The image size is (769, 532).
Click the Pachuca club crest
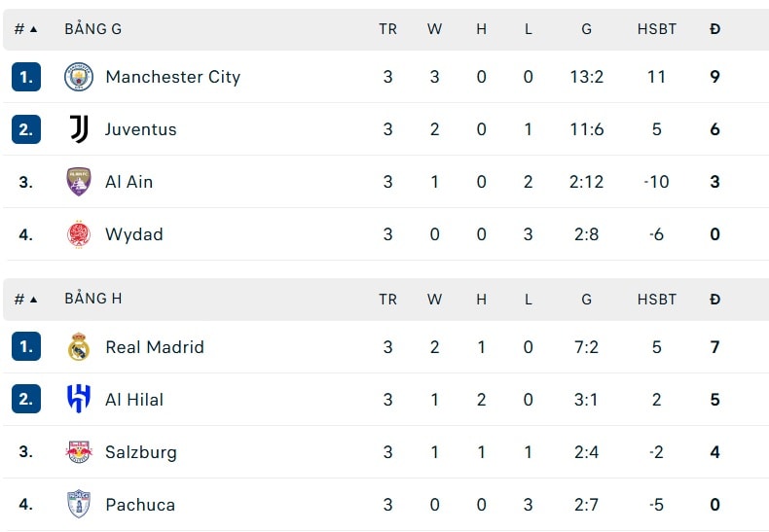tap(79, 504)
